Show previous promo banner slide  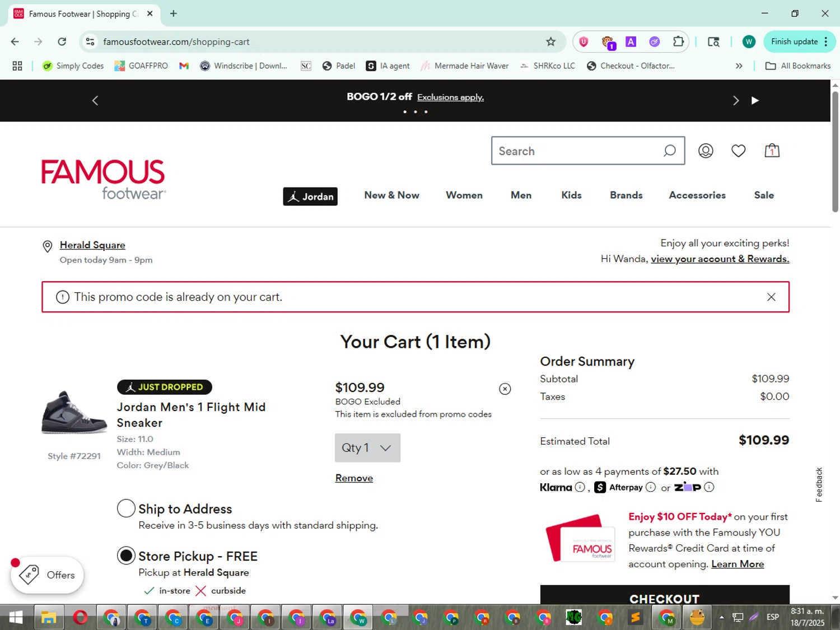(95, 100)
